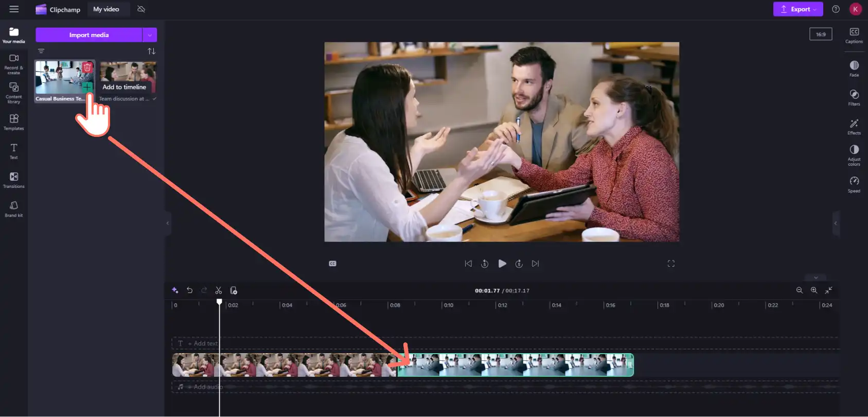The image size is (868, 417).
Task: Open media sort options
Action: coord(151,51)
